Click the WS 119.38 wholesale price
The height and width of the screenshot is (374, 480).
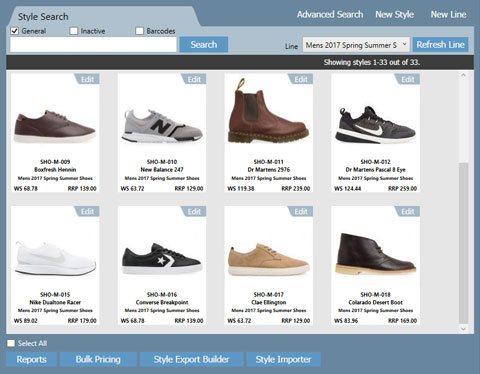pos(241,189)
